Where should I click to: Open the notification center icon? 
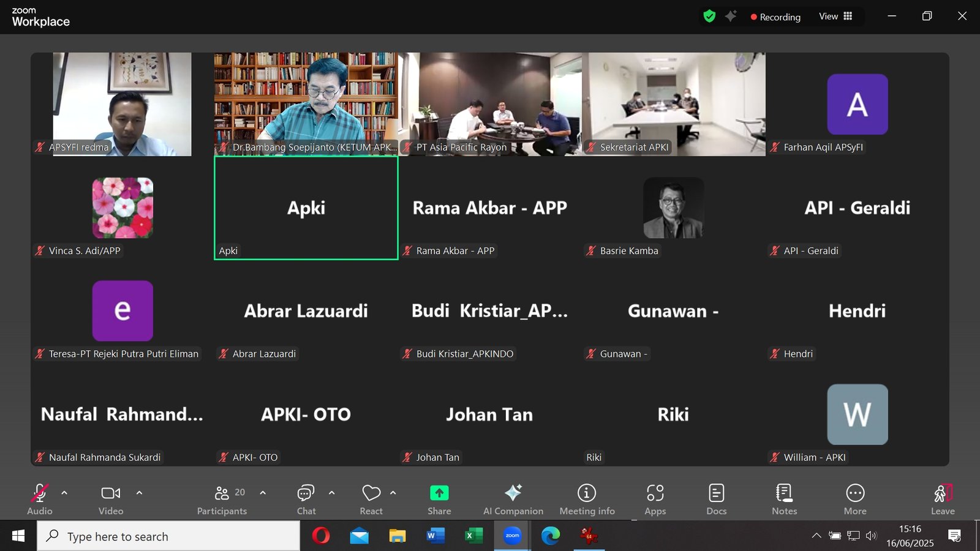coord(954,536)
